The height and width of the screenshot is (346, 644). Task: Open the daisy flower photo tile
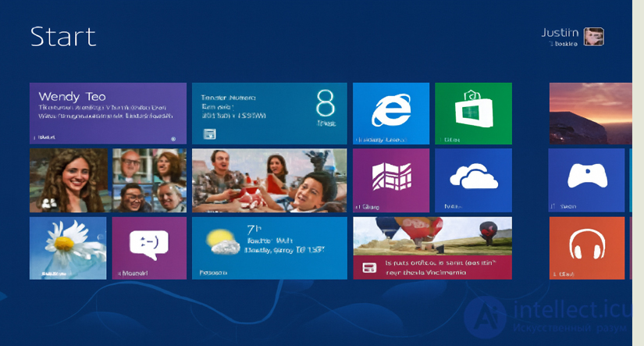68,248
